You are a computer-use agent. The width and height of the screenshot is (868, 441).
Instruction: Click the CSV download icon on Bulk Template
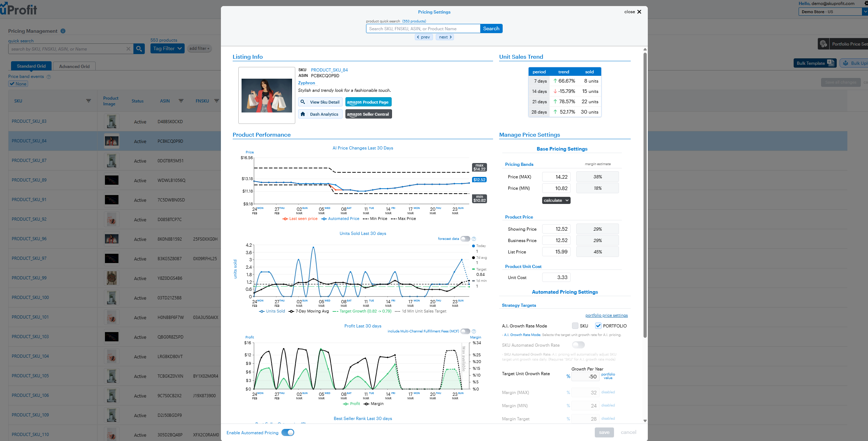point(831,63)
